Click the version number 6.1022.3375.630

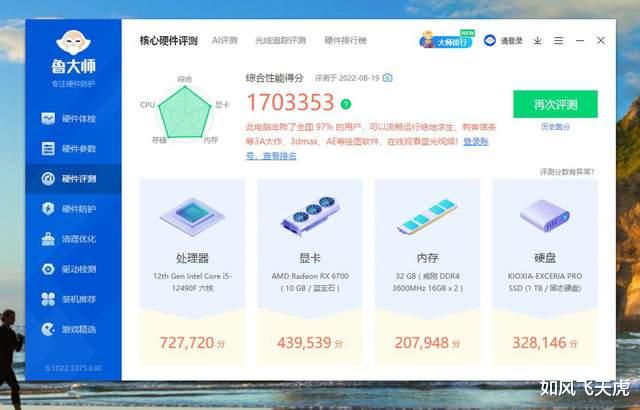(73, 368)
